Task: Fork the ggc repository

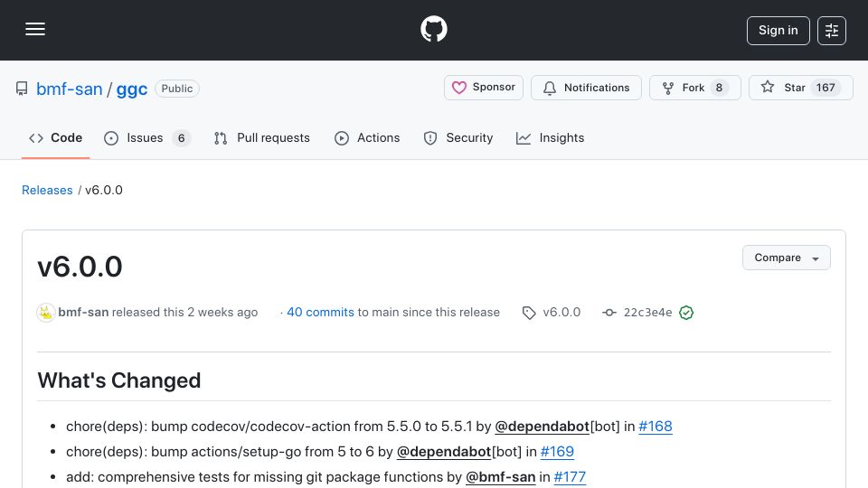Action: tap(694, 88)
